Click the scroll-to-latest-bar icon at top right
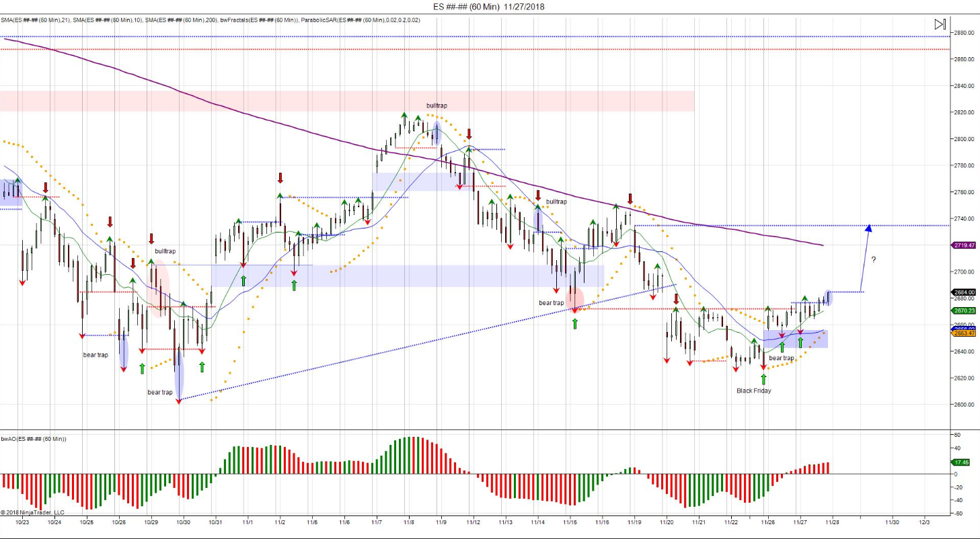 940,24
